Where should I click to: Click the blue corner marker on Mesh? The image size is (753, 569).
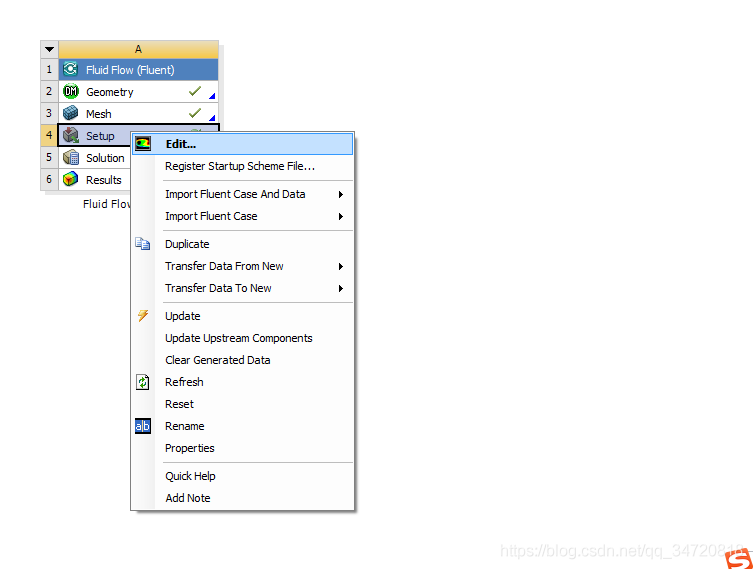point(212,118)
